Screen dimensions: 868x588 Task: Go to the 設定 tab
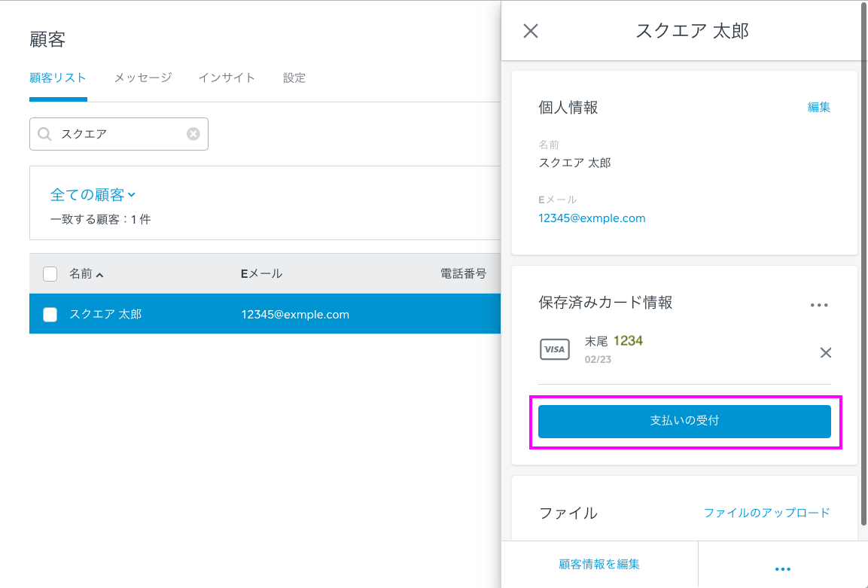point(294,78)
